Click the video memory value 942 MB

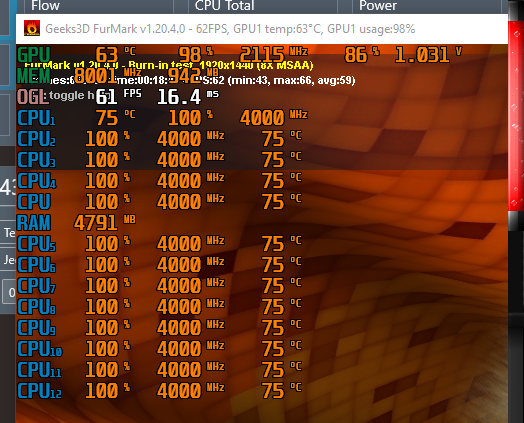click(x=193, y=76)
